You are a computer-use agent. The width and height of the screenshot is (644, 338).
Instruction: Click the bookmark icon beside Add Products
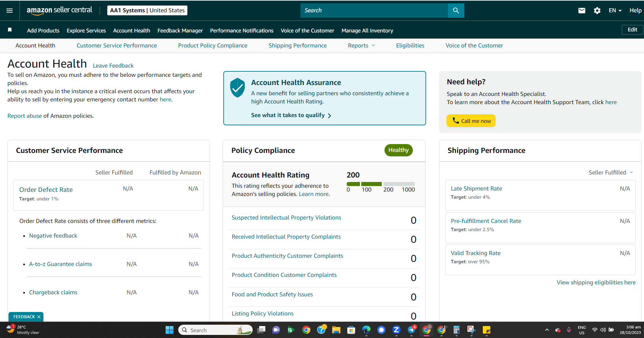10,30
